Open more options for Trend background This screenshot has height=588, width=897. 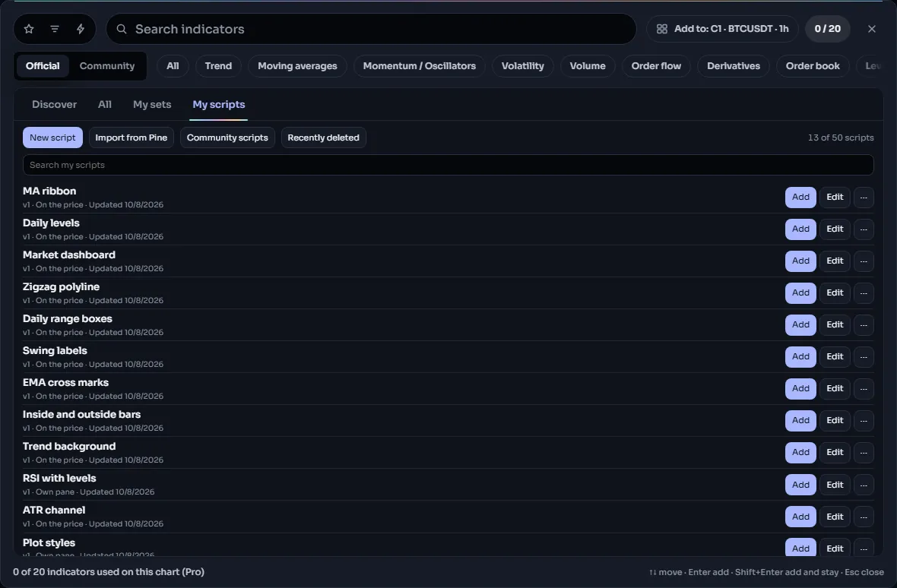pos(864,453)
